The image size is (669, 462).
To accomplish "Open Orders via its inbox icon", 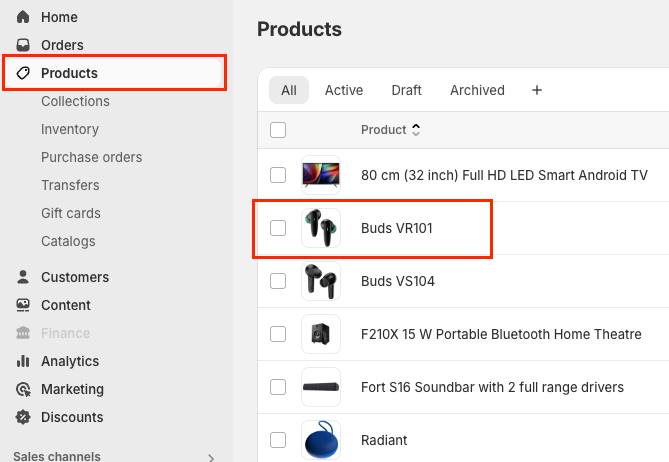I will 23,45.
